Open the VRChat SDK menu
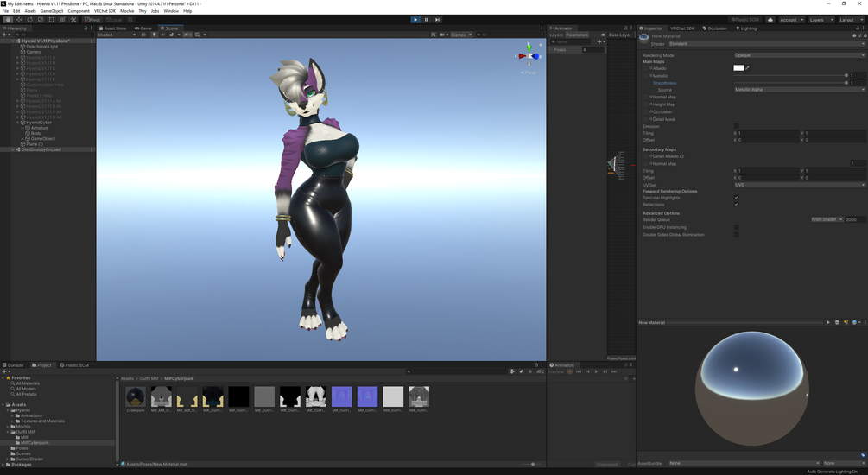Viewport: 868px width, 475px height. pos(105,11)
